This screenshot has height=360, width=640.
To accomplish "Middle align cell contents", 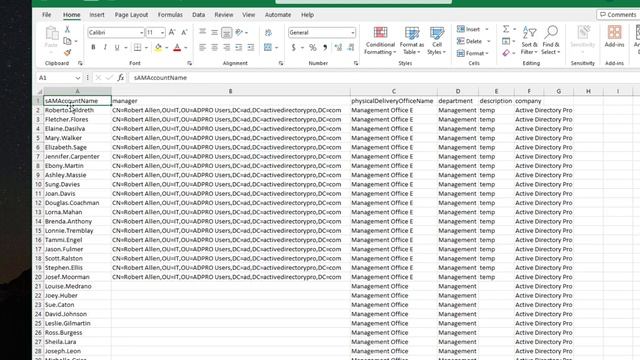I will pos(214,32).
